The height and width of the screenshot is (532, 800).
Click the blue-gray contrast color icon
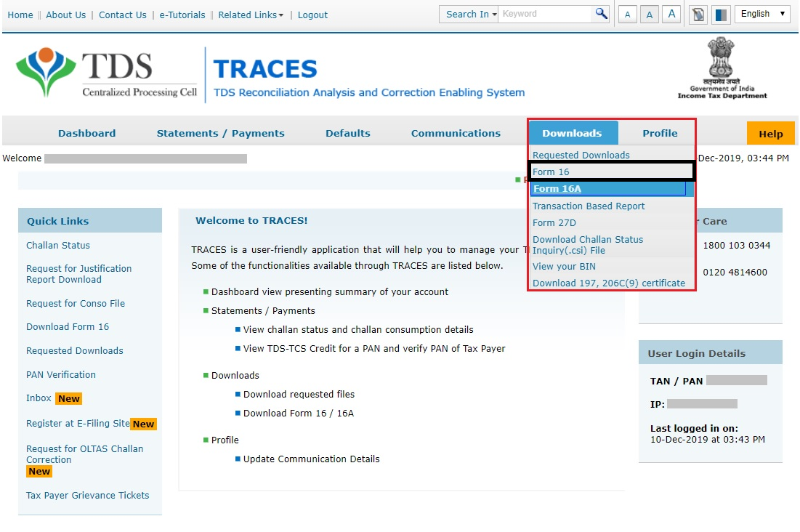point(720,14)
